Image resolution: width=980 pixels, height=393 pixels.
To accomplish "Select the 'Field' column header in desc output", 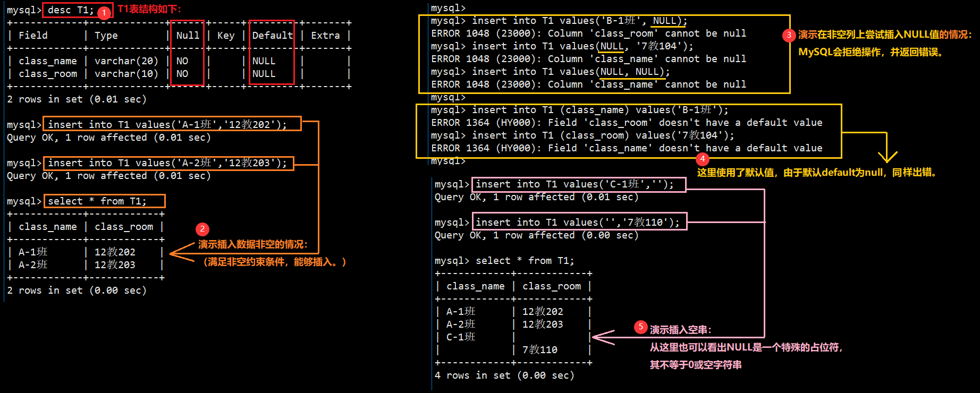I will [33, 36].
